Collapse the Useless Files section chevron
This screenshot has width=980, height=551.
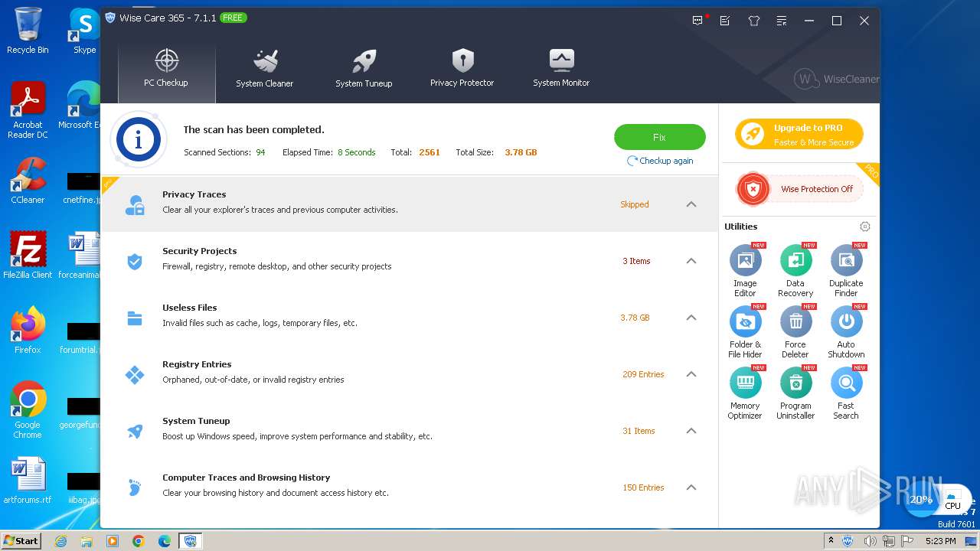click(x=691, y=318)
